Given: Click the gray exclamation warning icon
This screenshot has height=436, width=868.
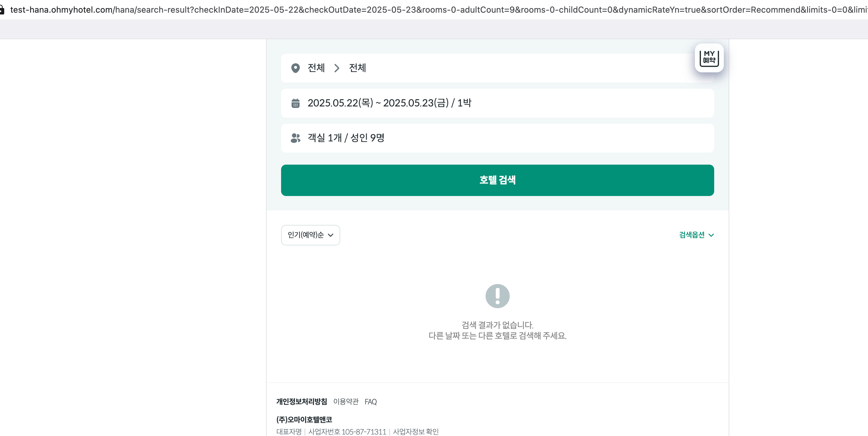Looking at the screenshot, I should [497, 296].
